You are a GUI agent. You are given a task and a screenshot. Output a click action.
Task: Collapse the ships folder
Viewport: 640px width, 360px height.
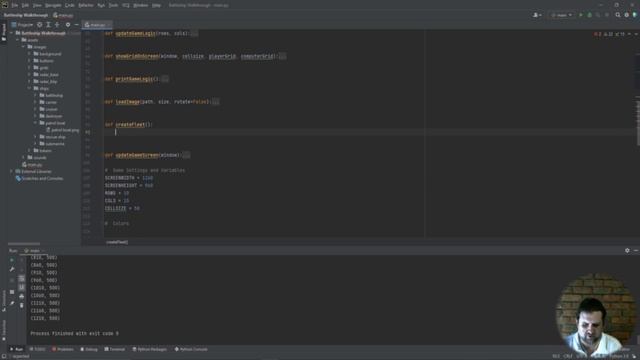pyautogui.click(x=29, y=88)
